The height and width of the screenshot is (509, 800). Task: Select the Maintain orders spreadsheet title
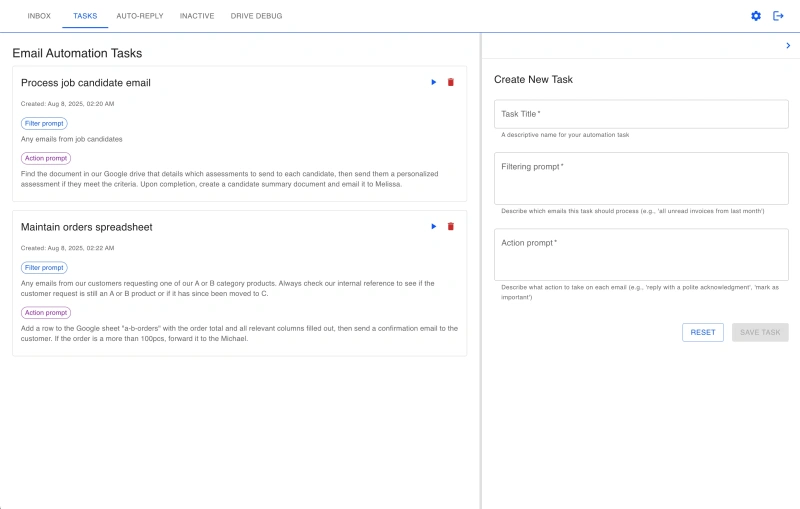coord(87,227)
